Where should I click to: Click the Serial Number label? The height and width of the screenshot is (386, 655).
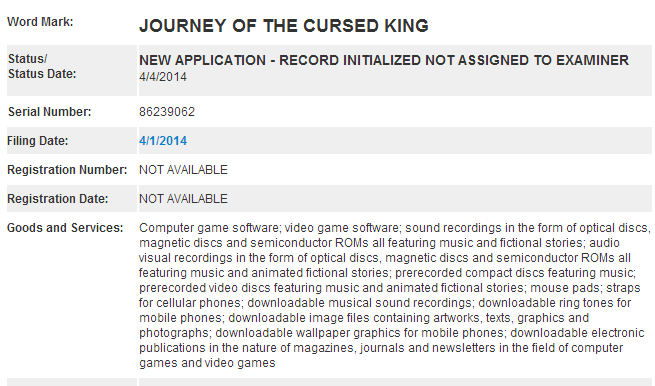click(49, 112)
